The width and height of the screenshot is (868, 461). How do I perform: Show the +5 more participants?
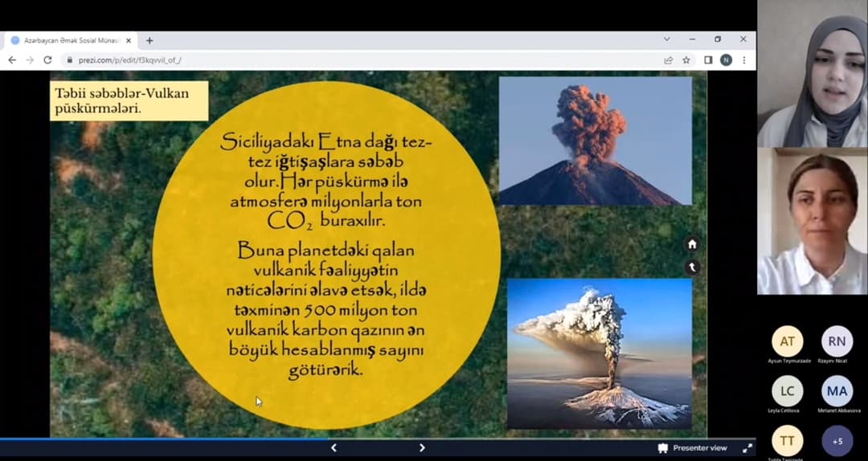point(837,441)
